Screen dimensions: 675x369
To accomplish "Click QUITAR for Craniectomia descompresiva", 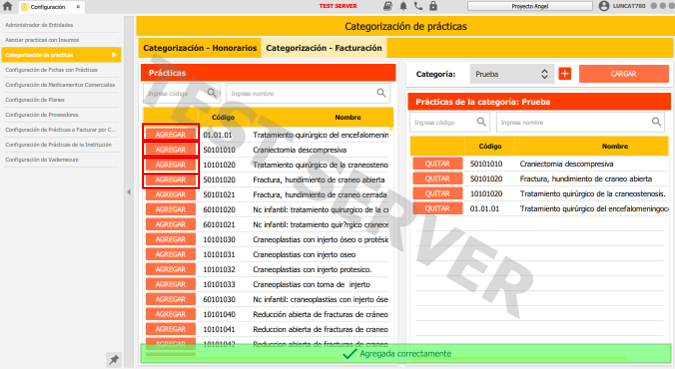I will (x=437, y=164).
